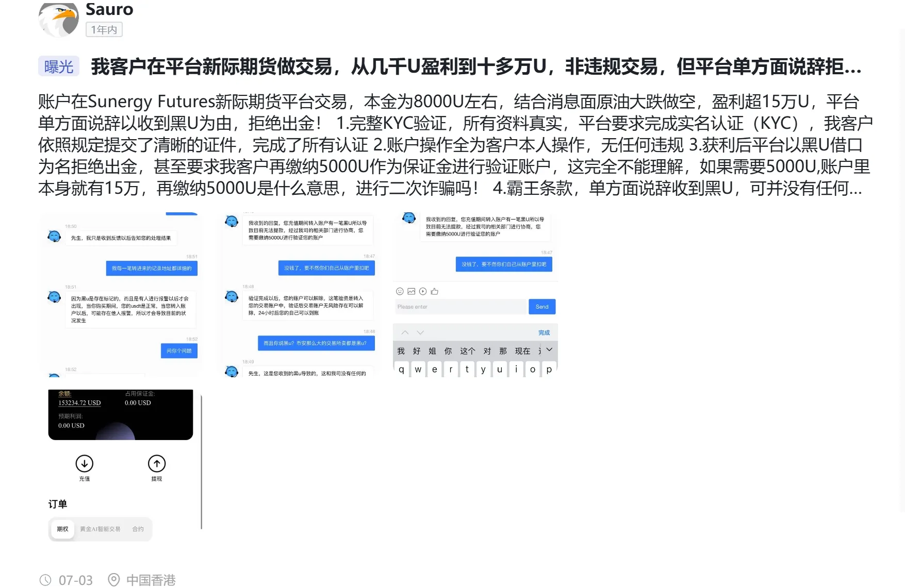
Task: Click the 充值 deposit down-arrow icon
Action: (x=85, y=463)
